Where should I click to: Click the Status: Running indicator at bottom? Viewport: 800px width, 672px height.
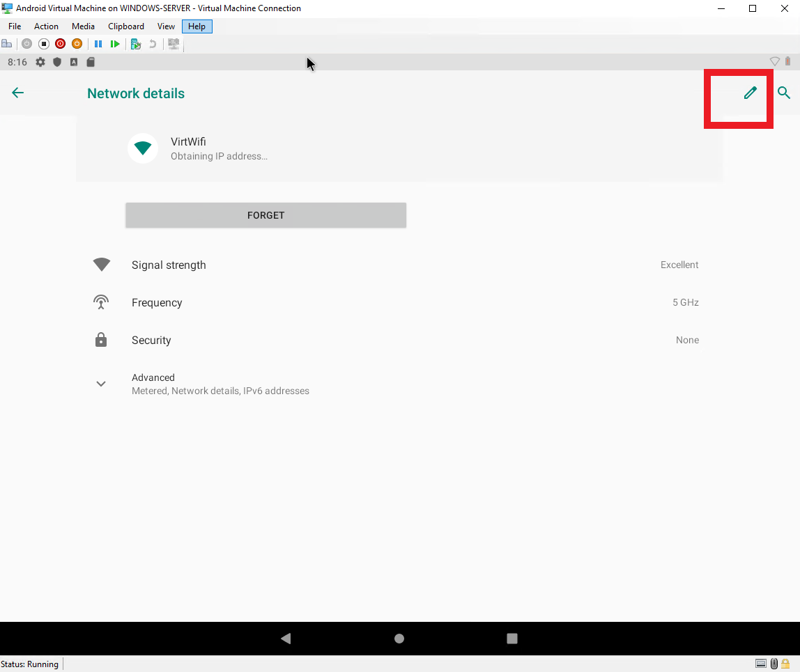point(29,664)
